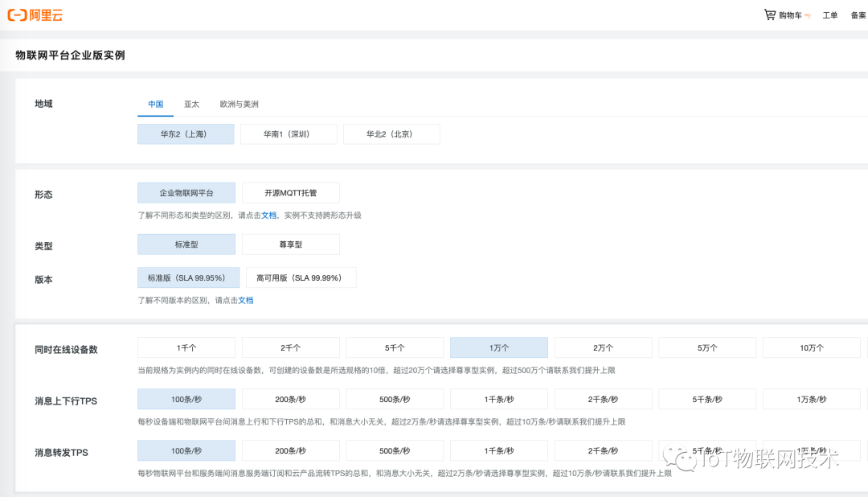
Task: Click the 同时在线设备数 label
Action: pyautogui.click(x=66, y=350)
